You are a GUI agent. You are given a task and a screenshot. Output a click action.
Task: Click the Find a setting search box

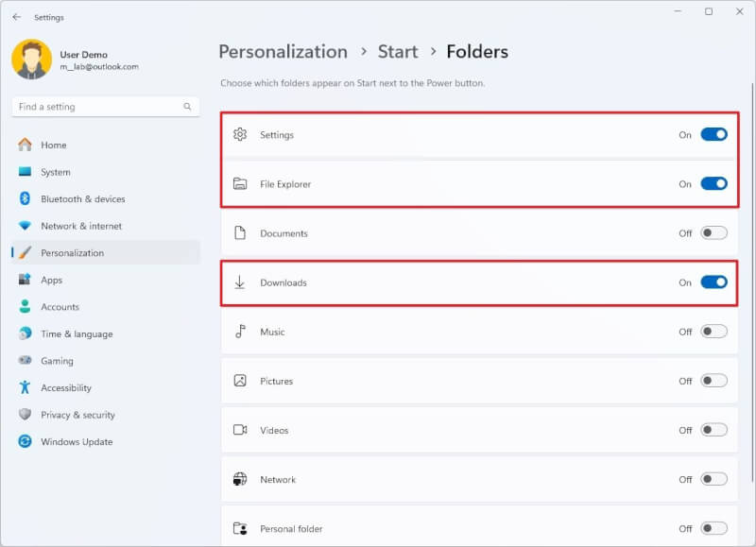click(x=106, y=107)
